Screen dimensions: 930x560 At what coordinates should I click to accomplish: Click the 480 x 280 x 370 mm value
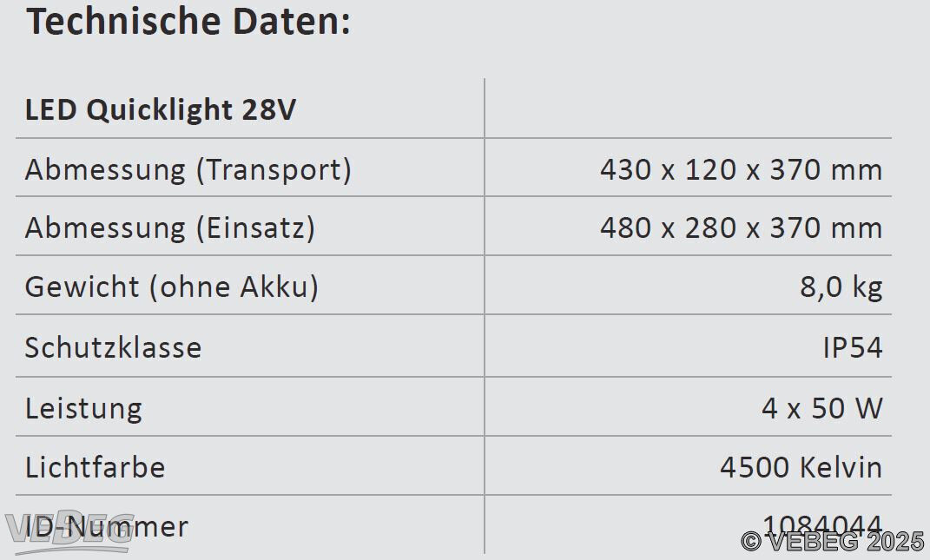coord(741,227)
